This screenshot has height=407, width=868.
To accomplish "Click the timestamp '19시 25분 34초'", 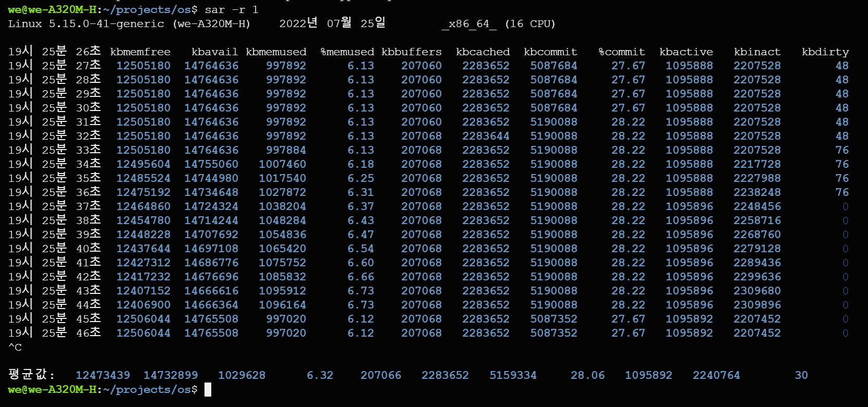I will (x=54, y=164).
